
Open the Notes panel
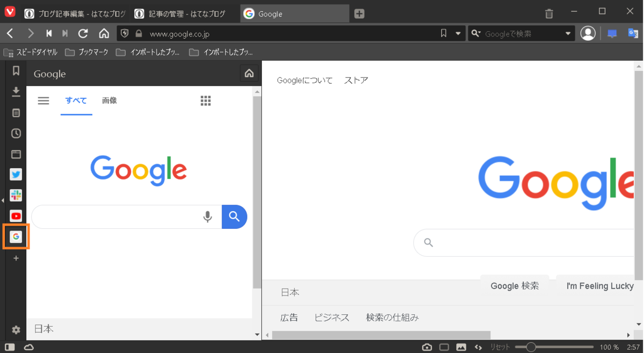[16, 113]
